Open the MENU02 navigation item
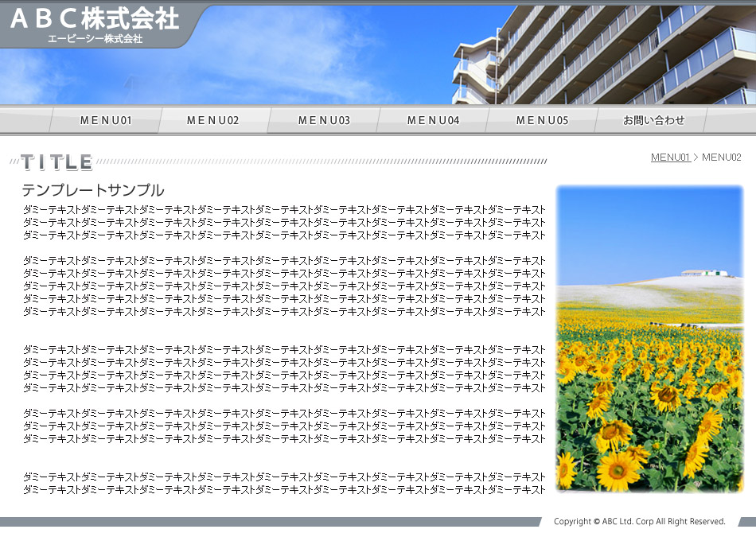The image size is (756, 533). [213, 120]
